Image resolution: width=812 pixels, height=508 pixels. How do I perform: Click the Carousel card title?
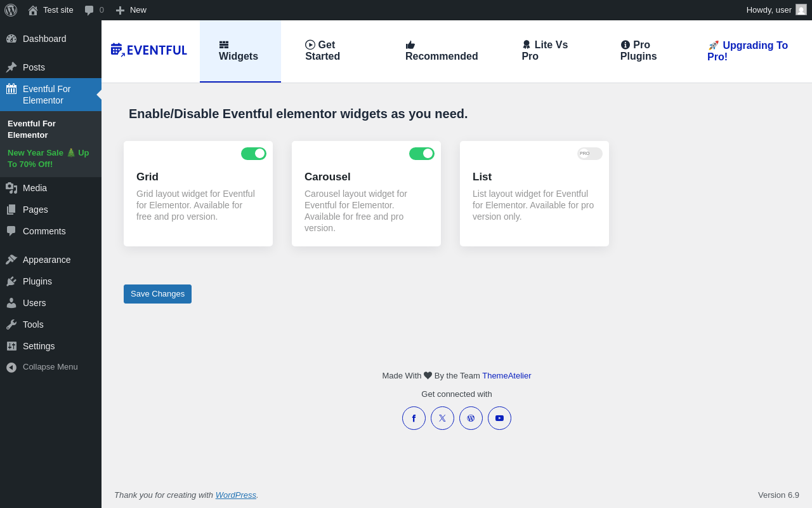click(x=327, y=177)
